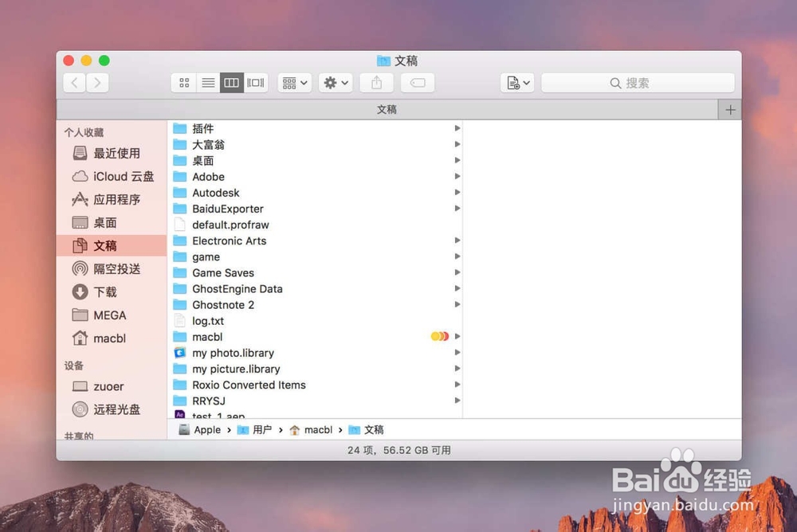Switch to icon view
Image resolution: width=797 pixels, height=532 pixels.
[184, 83]
